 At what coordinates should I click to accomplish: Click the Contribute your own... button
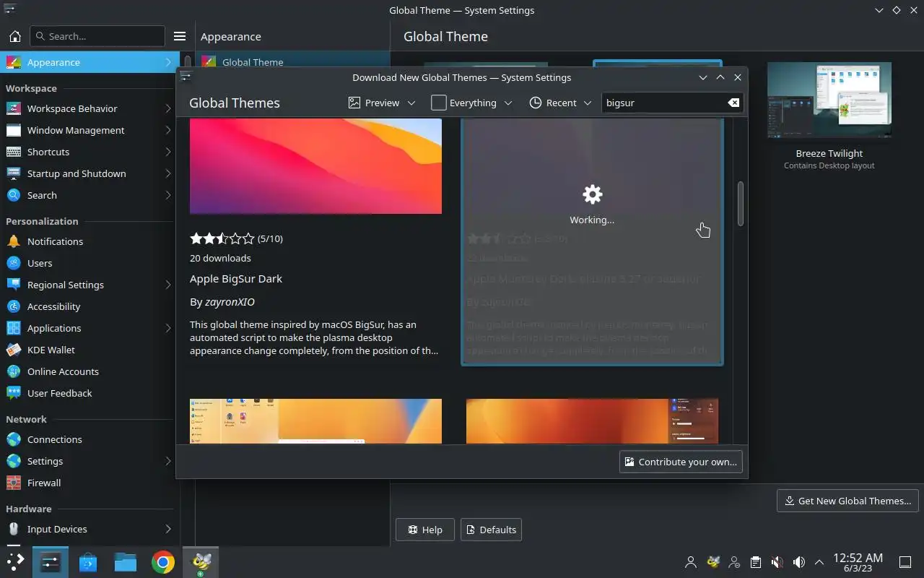tap(681, 462)
